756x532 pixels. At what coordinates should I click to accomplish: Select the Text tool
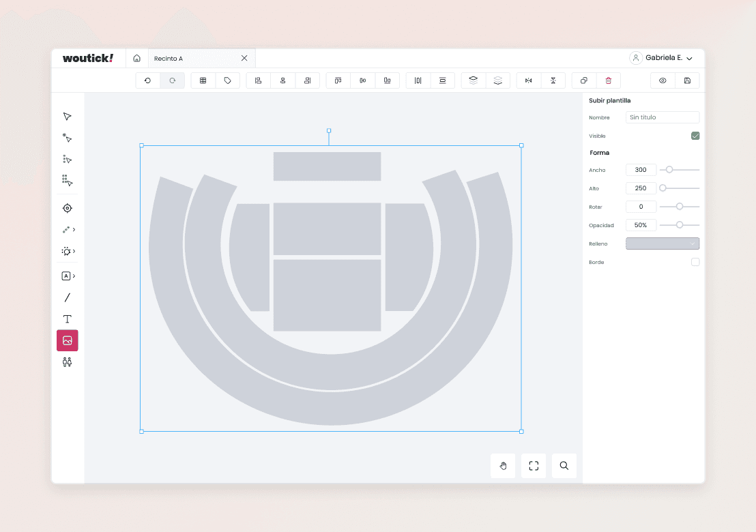click(x=67, y=319)
